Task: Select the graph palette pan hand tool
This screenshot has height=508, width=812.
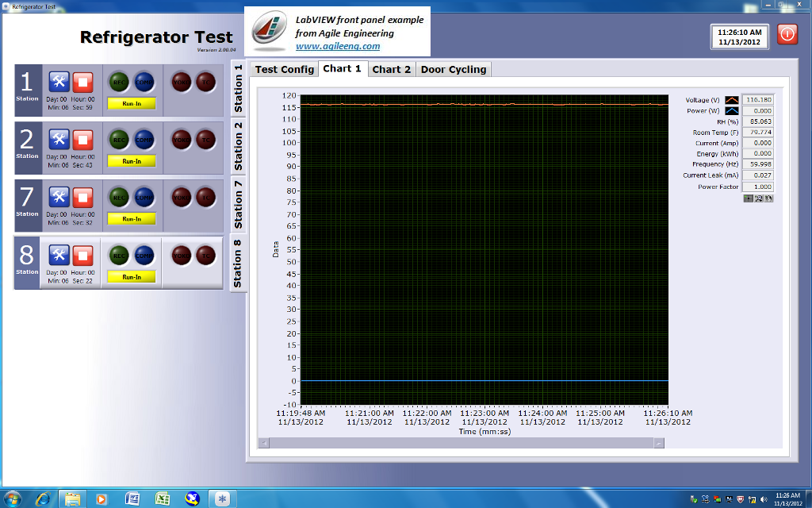Action: 768,198
